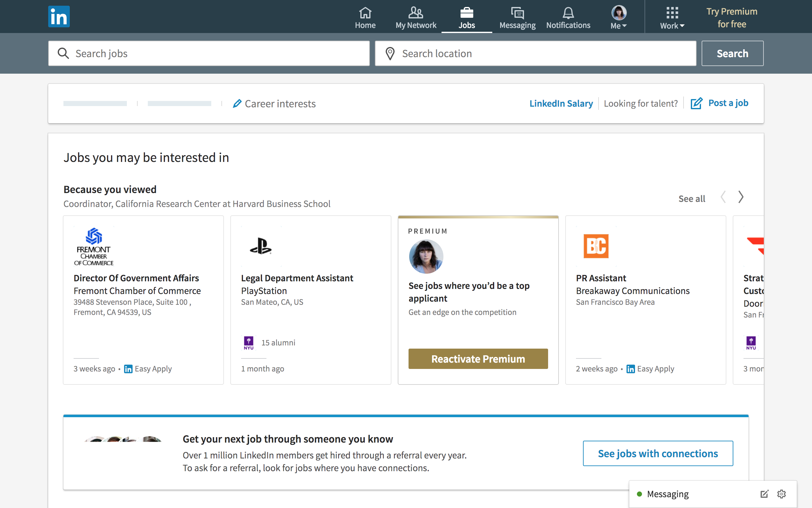Expand the Work apps grid dropdown
Screen dimensions: 812x508
672,17
